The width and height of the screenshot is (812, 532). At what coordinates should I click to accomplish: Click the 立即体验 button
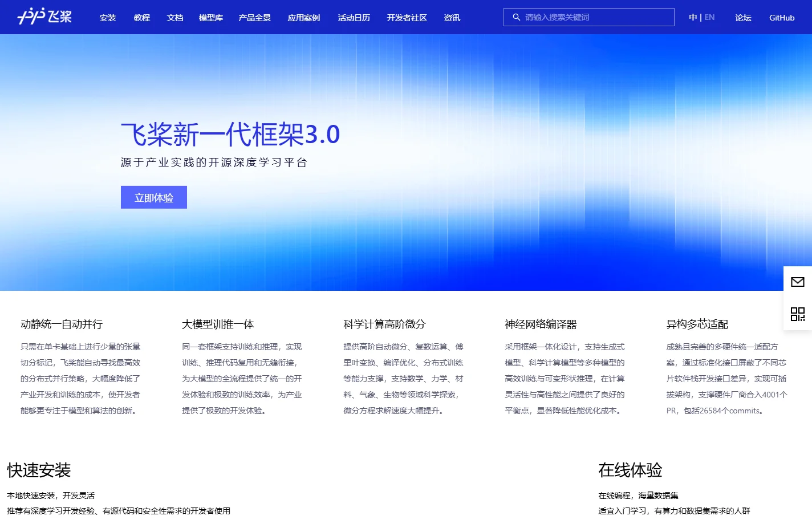tap(154, 197)
